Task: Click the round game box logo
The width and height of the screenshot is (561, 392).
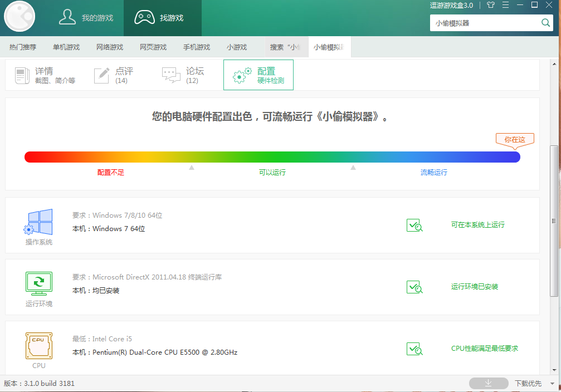Action: tap(19, 17)
